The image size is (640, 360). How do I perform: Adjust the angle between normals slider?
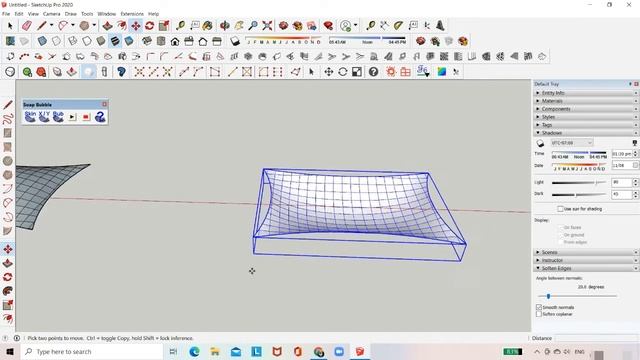[x=577, y=296]
